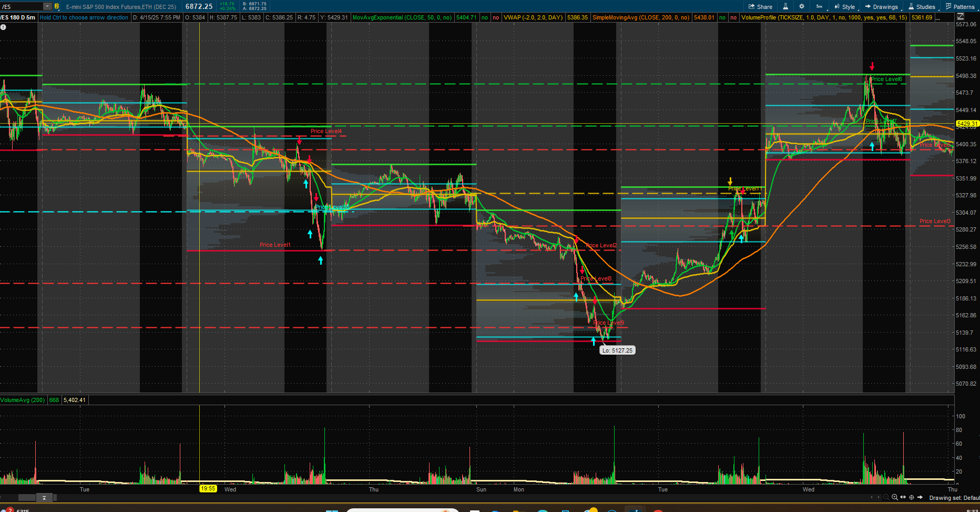Open the Patterns dropdown

point(961,7)
